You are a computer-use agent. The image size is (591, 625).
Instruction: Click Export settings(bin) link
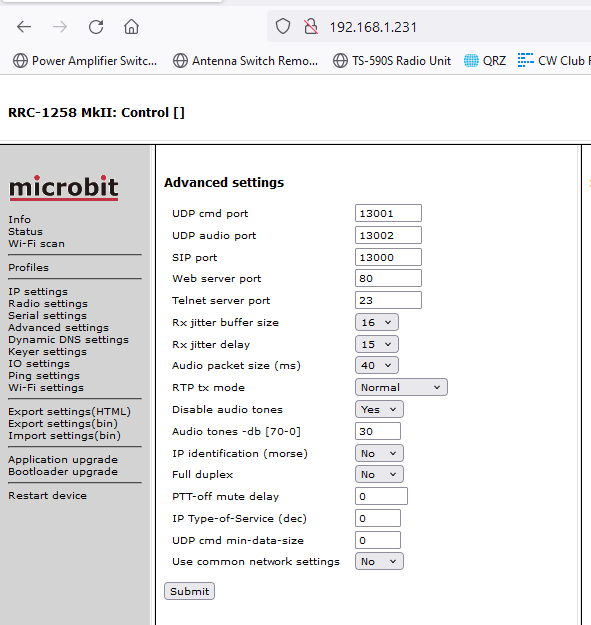click(63, 423)
